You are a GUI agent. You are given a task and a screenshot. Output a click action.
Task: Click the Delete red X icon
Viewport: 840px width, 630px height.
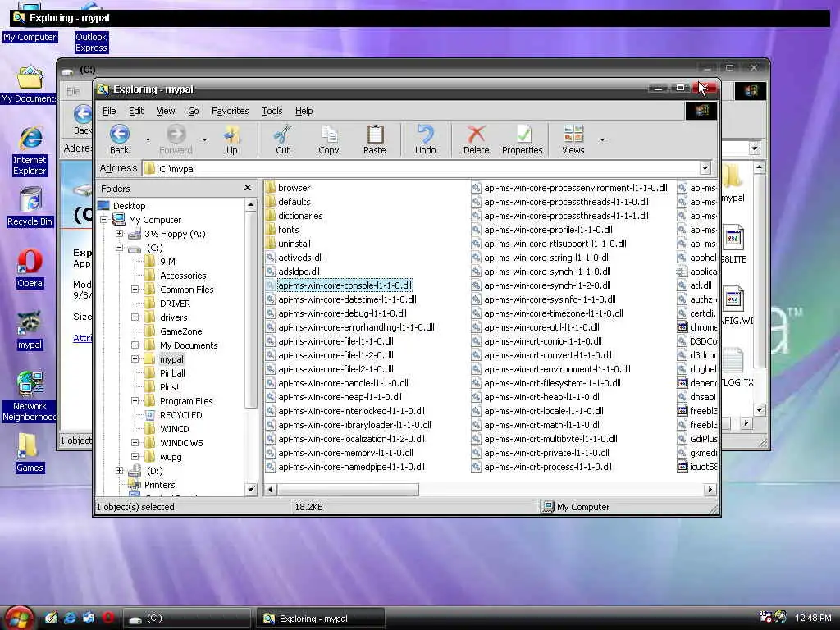476,139
